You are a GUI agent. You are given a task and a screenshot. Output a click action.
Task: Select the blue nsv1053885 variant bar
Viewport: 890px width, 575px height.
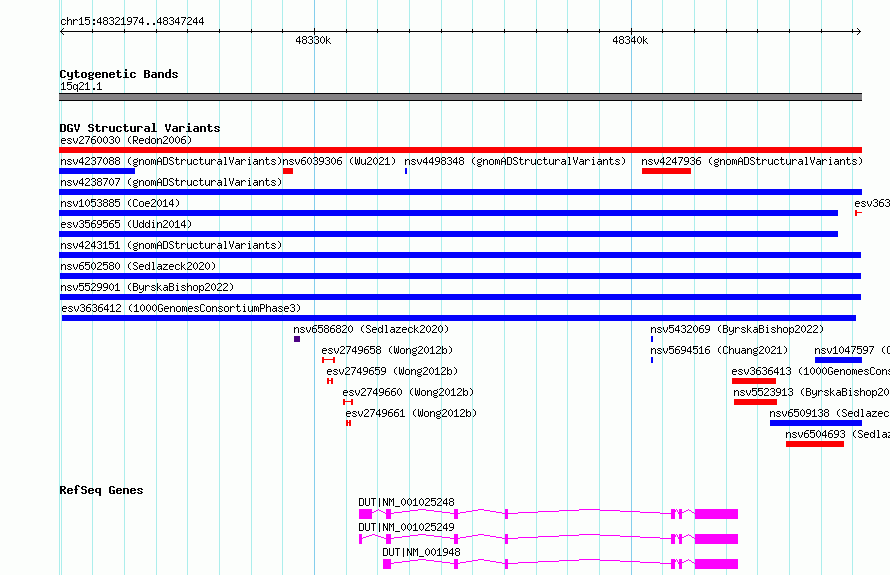tap(448, 213)
